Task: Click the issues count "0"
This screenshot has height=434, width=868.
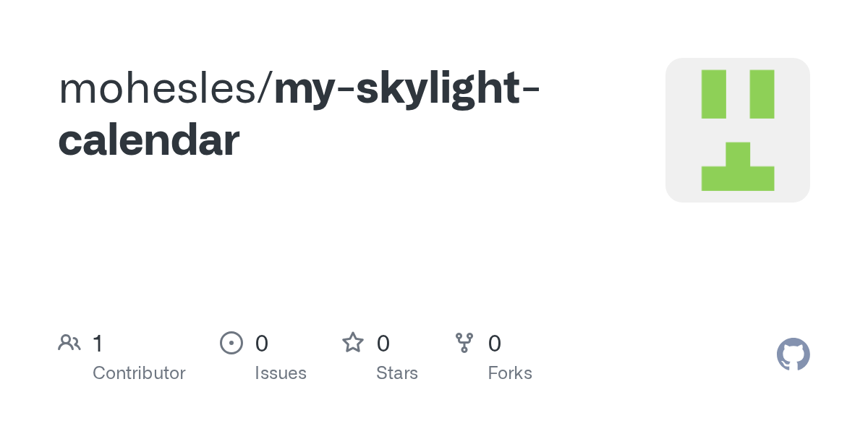Action: 262,344
